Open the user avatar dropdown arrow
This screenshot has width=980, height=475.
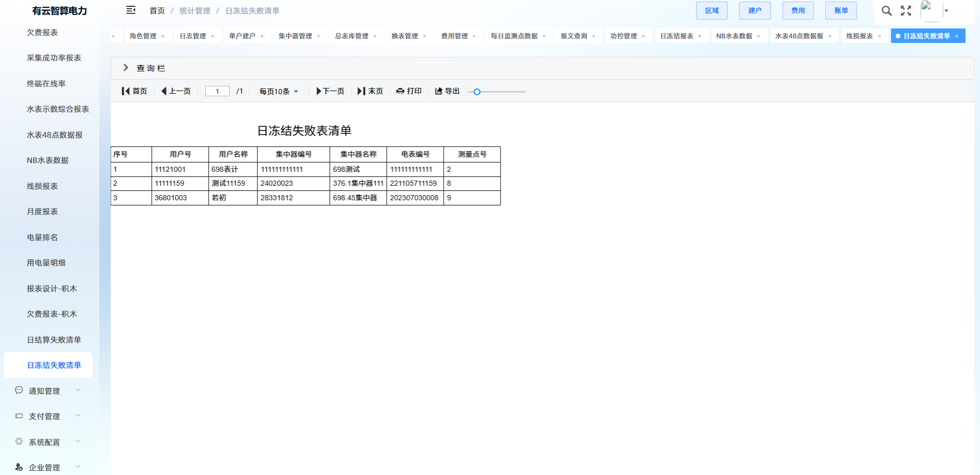point(946,11)
